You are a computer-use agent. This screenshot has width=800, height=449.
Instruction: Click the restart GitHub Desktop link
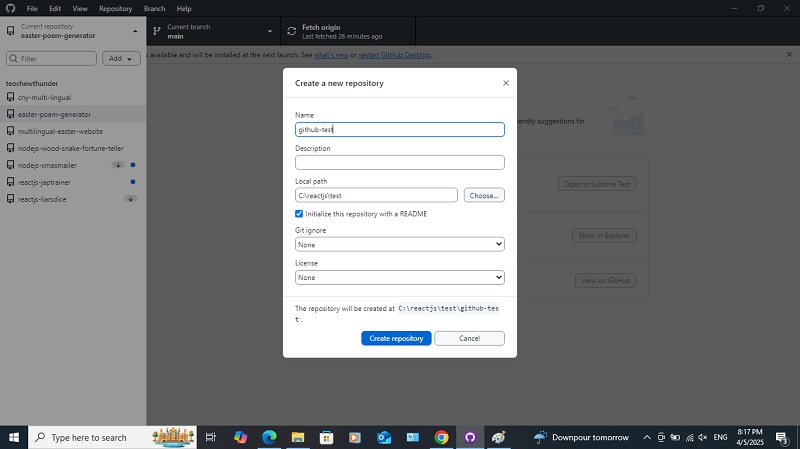click(x=394, y=55)
